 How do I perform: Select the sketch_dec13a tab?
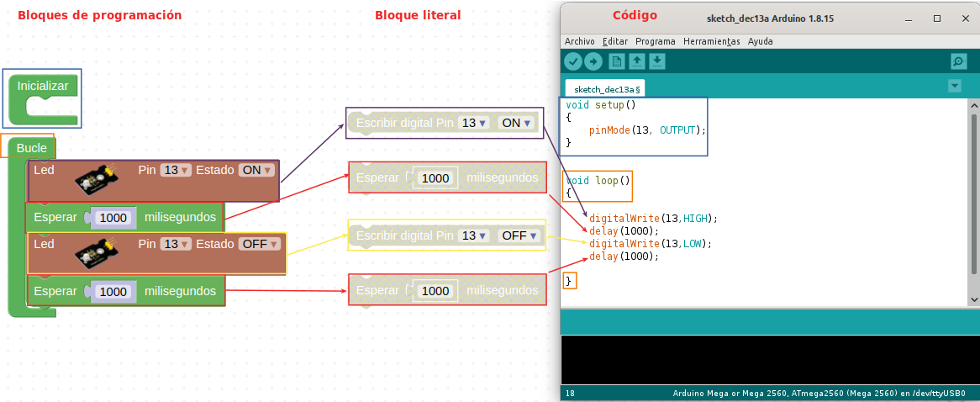coord(604,89)
